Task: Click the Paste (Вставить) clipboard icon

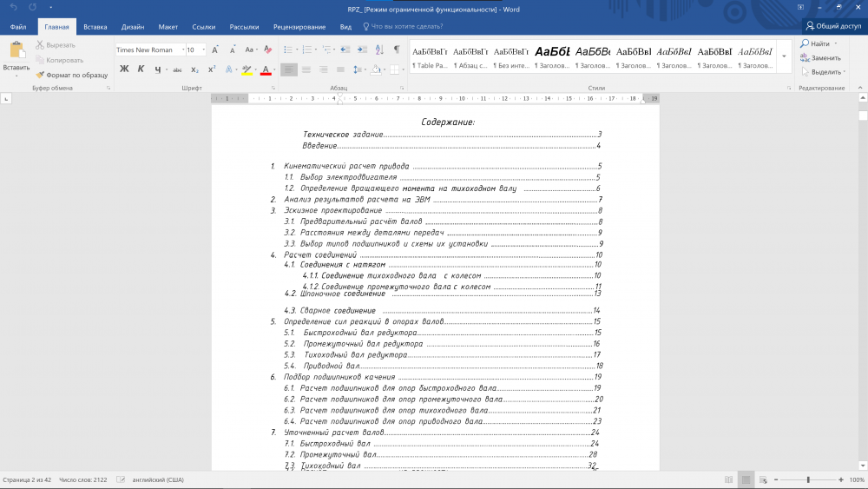Action: [x=16, y=52]
